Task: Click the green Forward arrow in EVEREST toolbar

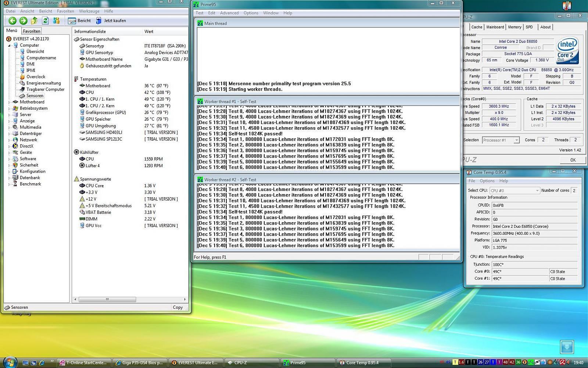Action: [x=23, y=21]
